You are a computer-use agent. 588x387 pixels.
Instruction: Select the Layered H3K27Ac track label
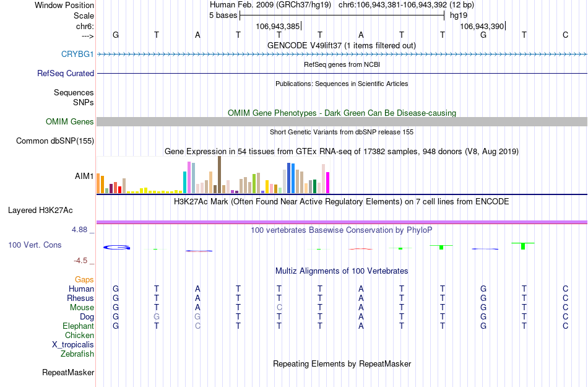(x=40, y=210)
